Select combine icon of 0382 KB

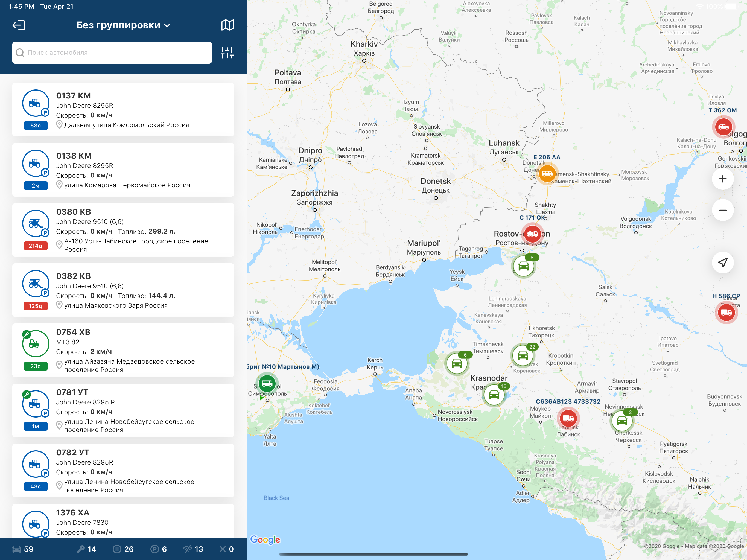[36, 283]
